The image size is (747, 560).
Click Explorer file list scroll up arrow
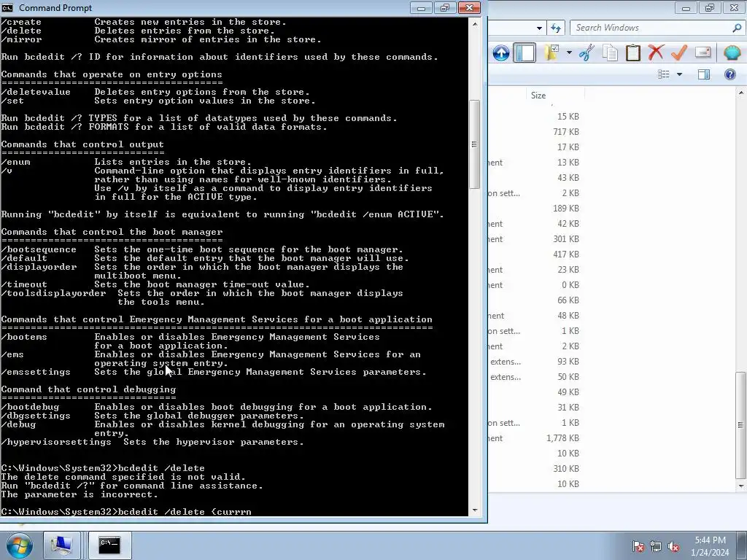point(741,93)
